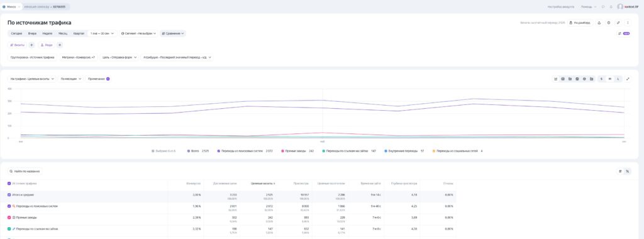Viewport: 644px width, 239px height.
Task: Open Атрибуция - Последний значимый переход dropdown
Action: (177, 57)
